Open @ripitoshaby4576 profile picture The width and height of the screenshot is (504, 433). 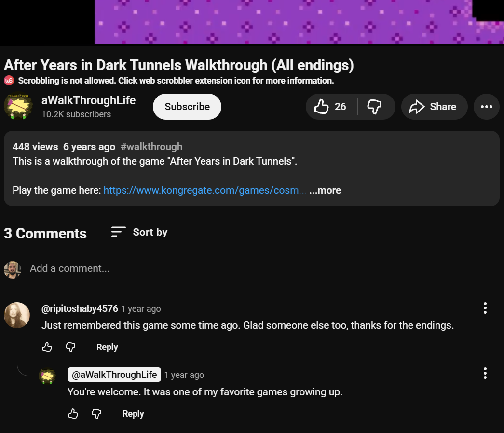[x=17, y=315]
